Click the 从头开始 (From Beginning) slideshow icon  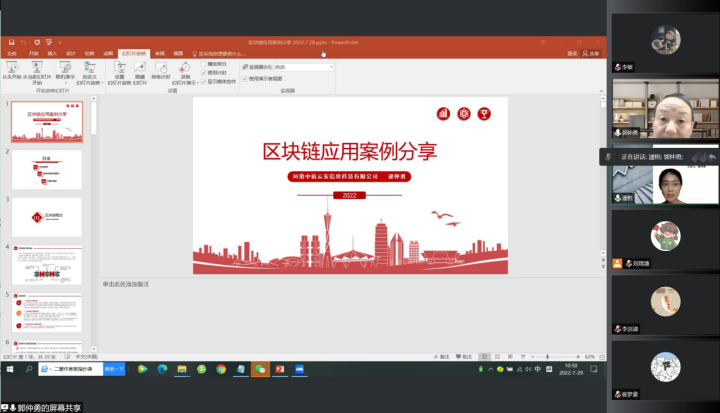tap(14, 69)
